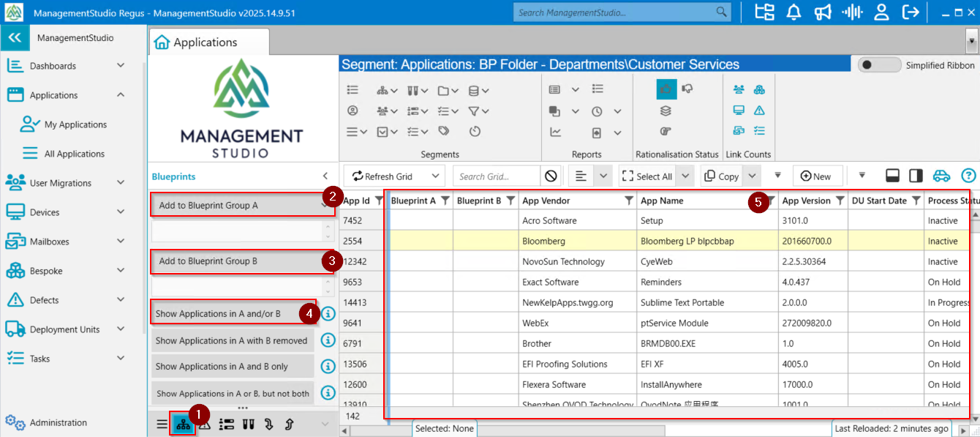Image resolution: width=980 pixels, height=437 pixels.
Task: Click the line chart icon in Reports
Action: (555, 132)
